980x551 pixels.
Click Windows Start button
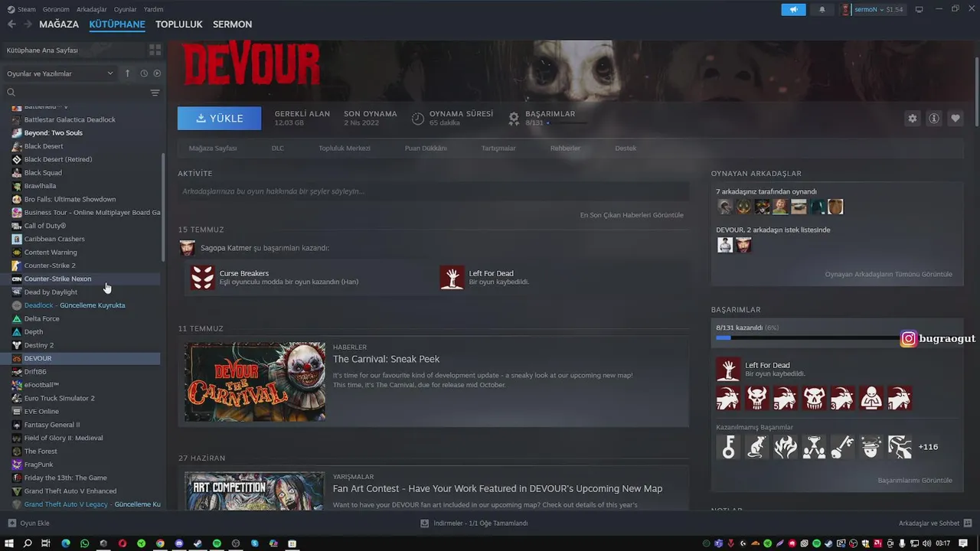pyautogui.click(x=9, y=543)
